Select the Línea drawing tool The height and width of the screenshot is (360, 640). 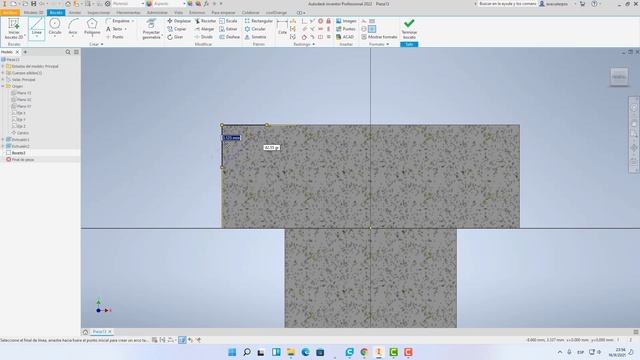click(x=36, y=29)
